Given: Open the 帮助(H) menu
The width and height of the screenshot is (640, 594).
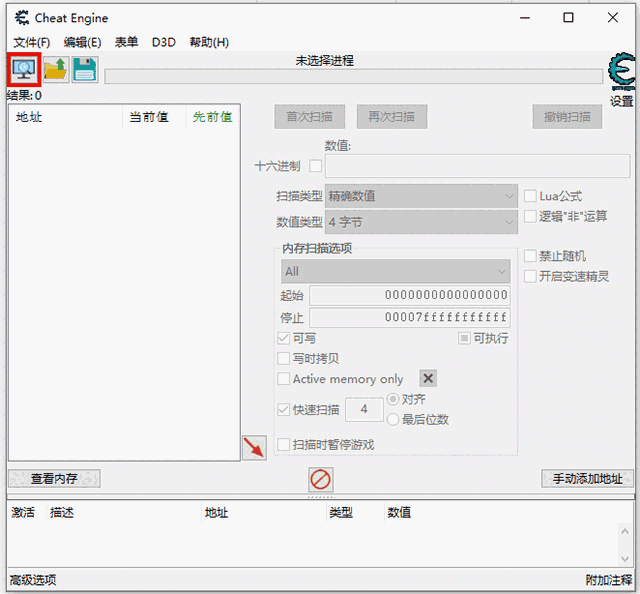Looking at the screenshot, I should point(209,42).
